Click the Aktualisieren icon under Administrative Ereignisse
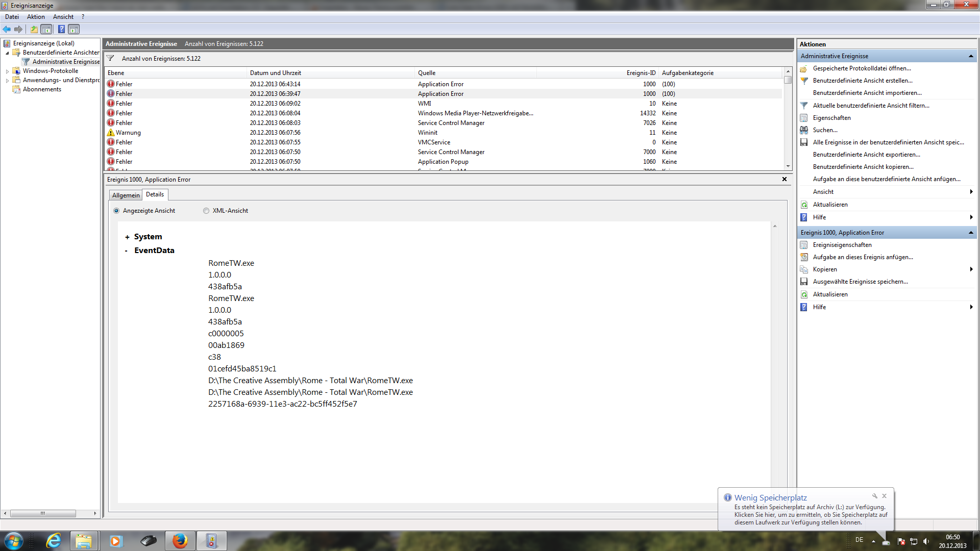The width and height of the screenshot is (980, 551). click(804, 205)
